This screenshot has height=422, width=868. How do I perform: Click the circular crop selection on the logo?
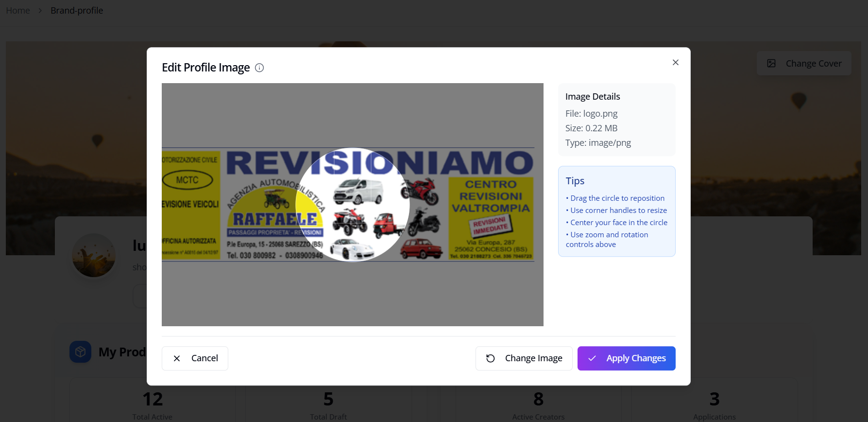(x=353, y=205)
